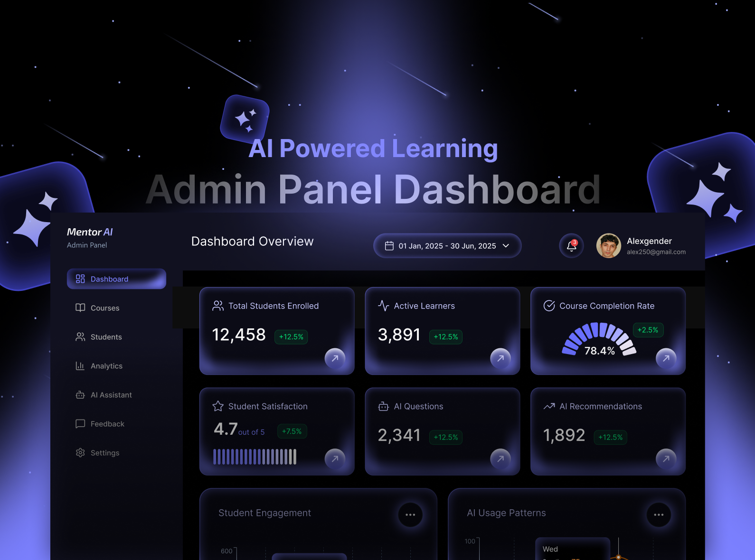Click the Student Satisfaction star icon
Viewport: 755px width, 560px height.
tap(218, 406)
